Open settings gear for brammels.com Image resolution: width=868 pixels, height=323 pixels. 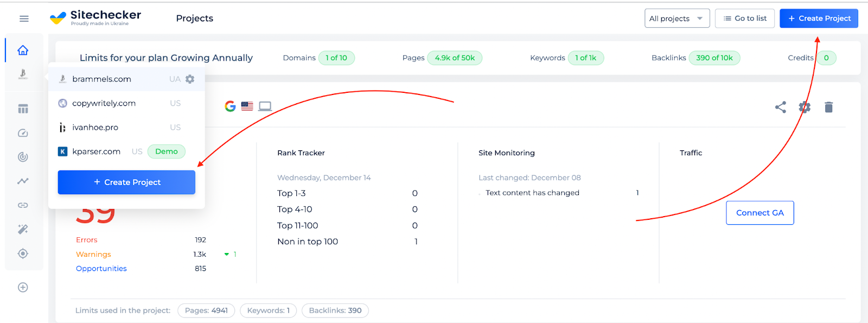pos(190,79)
